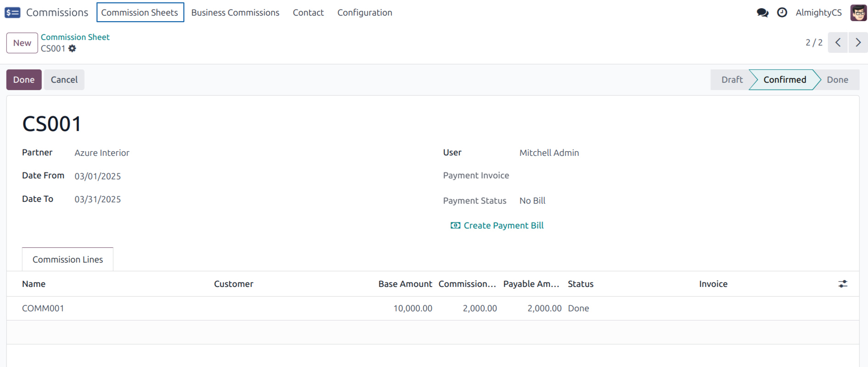
Task: Set status to Draft stage
Action: (732, 80)
